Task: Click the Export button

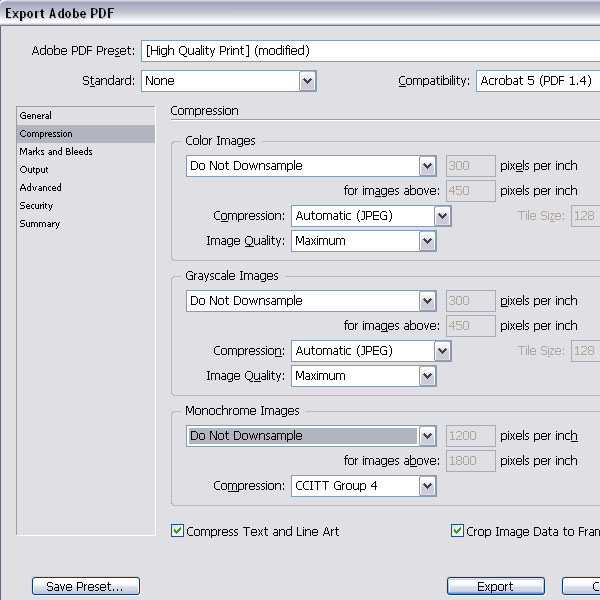Action: coord(496,586)
